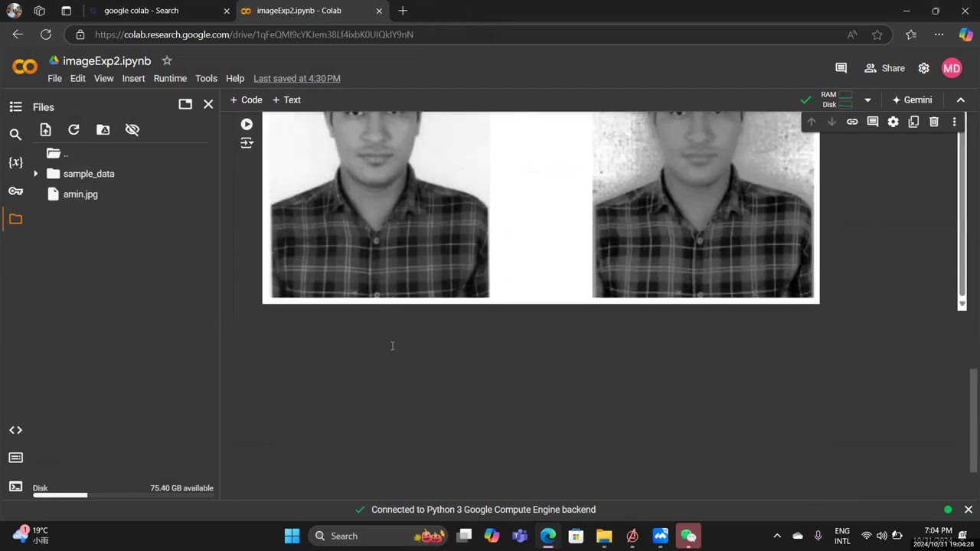Delete the cell
The image size is (980, 551).
point(934,122)
